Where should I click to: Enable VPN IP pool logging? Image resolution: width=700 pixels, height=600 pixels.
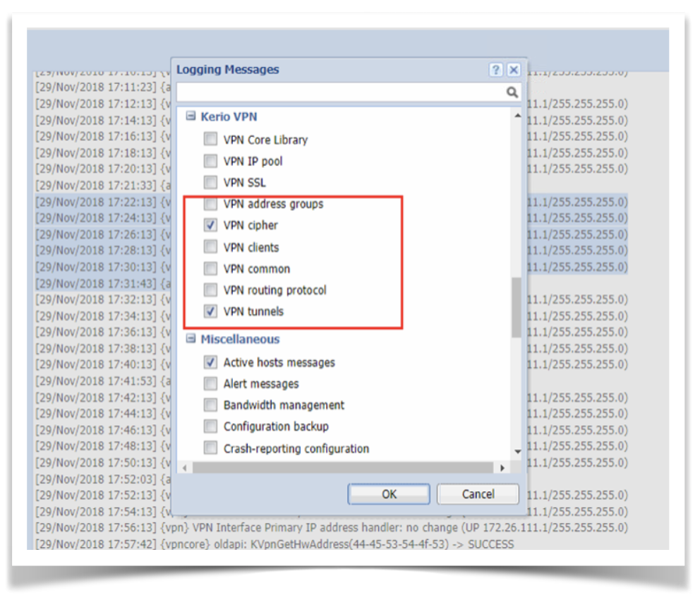[210, 160]
